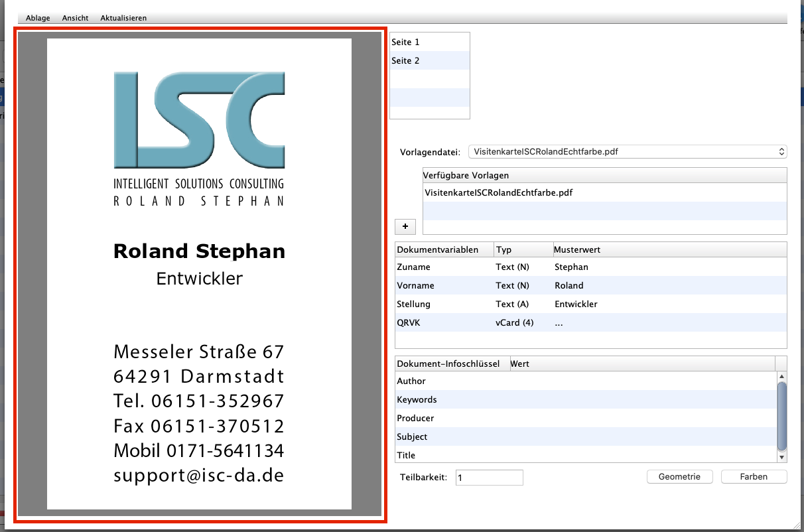The image size is (804, 532).
Task: Click the Verfügbare Vorlagen column header
Action: point(604,175)
